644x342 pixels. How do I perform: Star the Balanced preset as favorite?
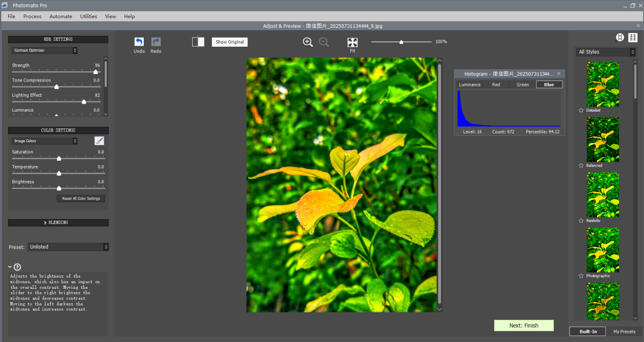[581, 166]
